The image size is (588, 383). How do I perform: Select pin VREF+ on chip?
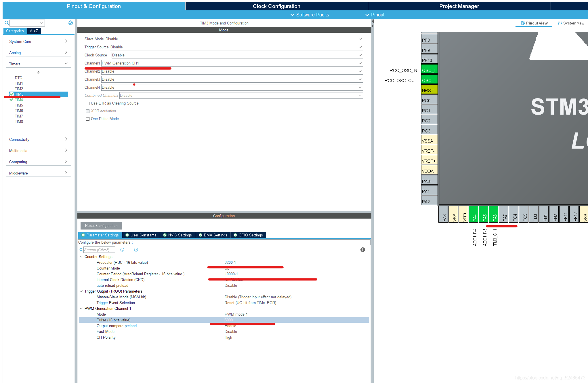pyautogui.click(x=429, y=160)
